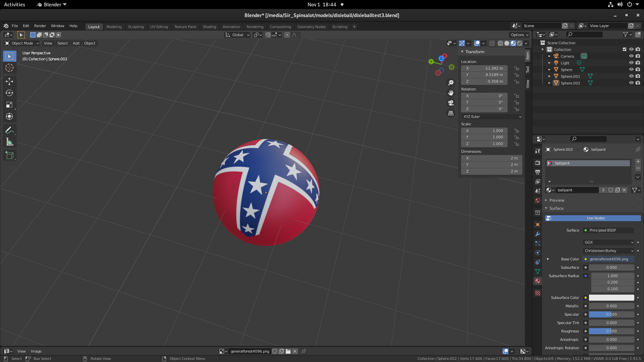Open Texture properties tab icon

coord(538,293)
